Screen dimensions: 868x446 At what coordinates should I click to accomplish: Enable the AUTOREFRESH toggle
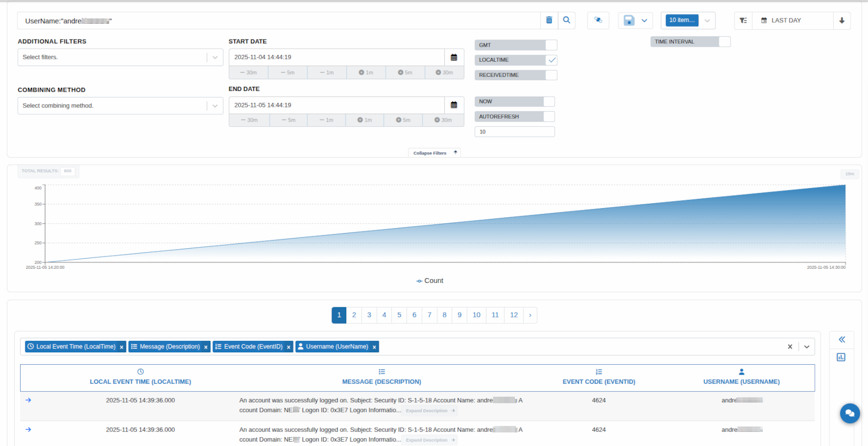coord(549,117)
